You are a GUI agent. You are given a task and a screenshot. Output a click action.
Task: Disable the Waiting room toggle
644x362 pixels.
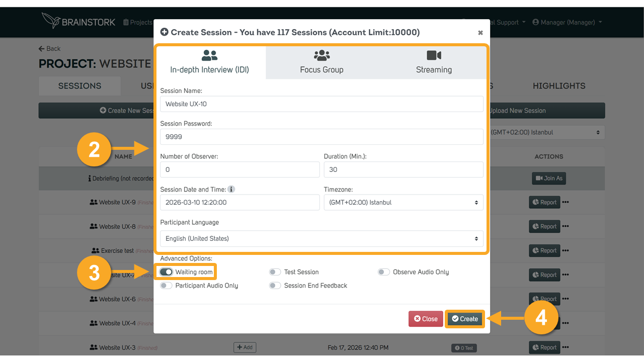pos(166,272)
